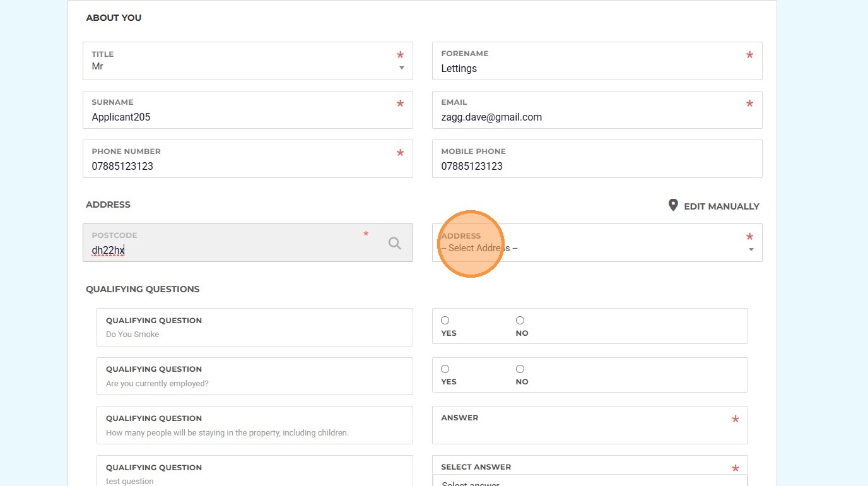Expand the Address select dropdown
This screenshot has width=868, height=486.
point(596,248)
